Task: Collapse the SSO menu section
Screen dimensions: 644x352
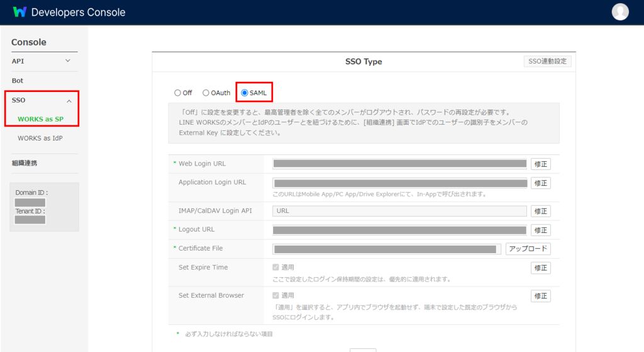Action: point(69,101)
